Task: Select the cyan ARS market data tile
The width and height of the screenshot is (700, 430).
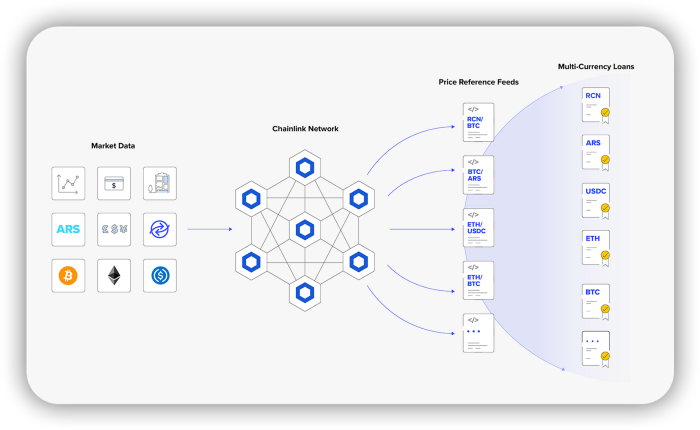Action: pos(68,230)
